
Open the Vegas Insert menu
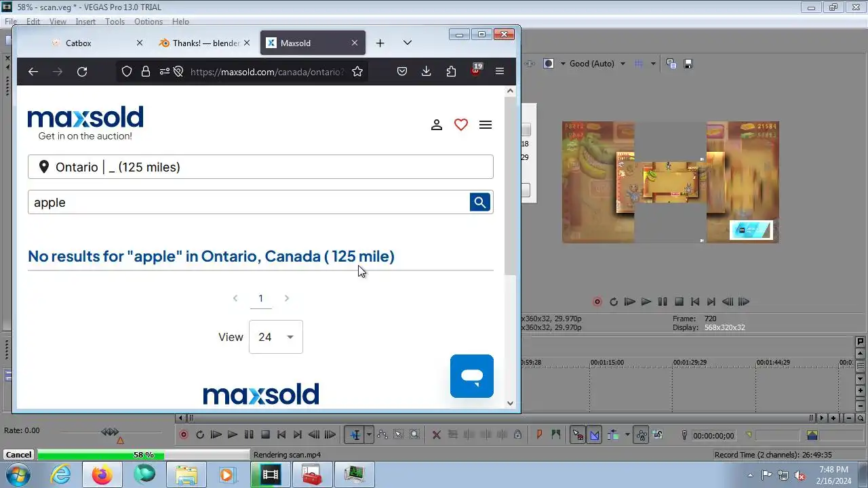pyautogui.click(x=85, y=22)
